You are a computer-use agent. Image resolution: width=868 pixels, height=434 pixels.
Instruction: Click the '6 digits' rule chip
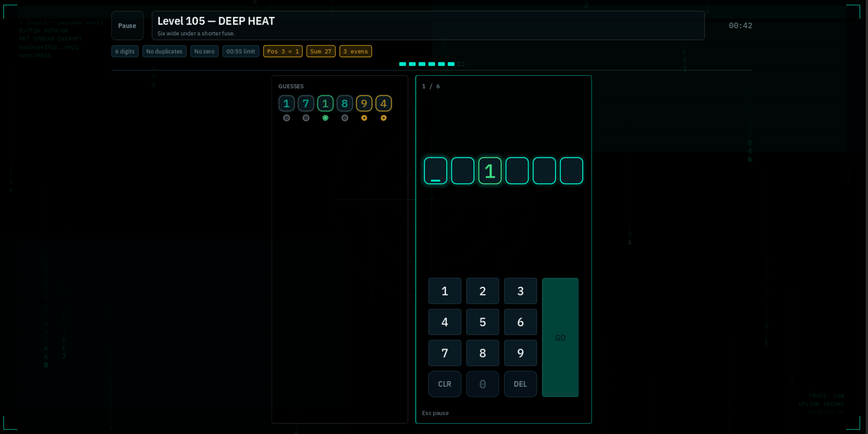(125, 51)
